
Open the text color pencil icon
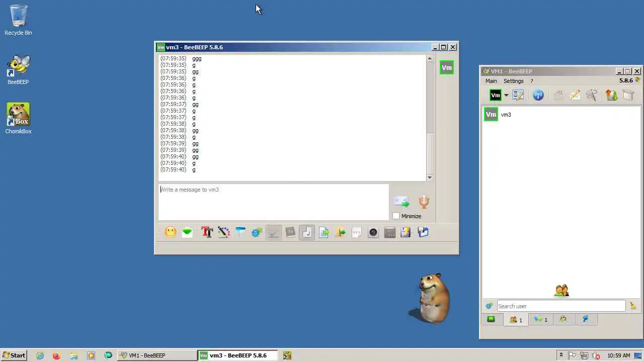(224, 232)
